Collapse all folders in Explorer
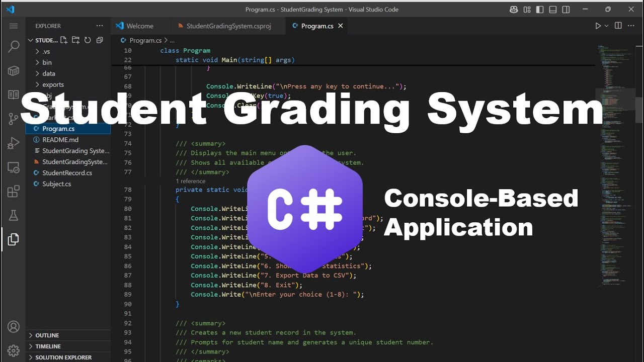The width and height of the screenshot is (644, 362). (100, 40)
